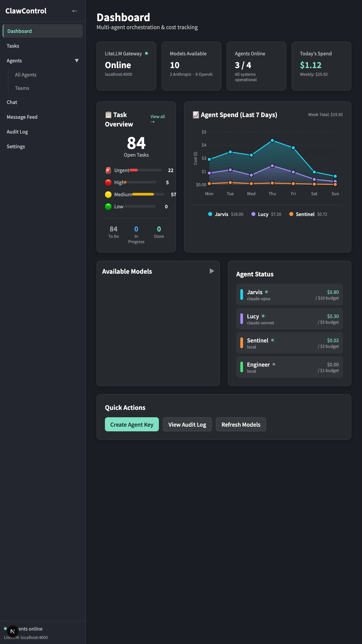The image size is (362, 644).
Task: Click 84 Open Tasks number
Action: [x=136, y=143]
